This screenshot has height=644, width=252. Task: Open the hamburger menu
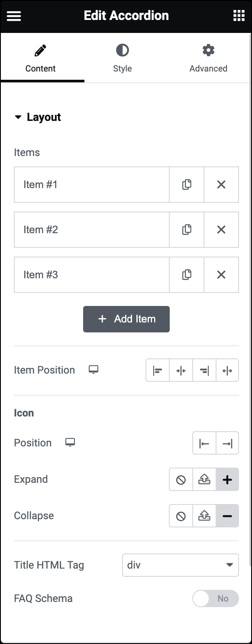point(14,16)
